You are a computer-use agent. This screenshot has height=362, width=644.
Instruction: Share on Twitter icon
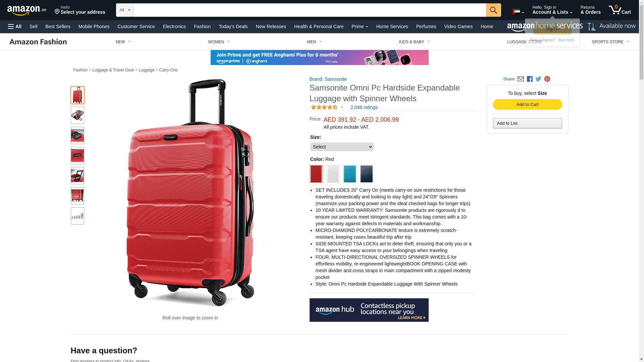point(538,79)
